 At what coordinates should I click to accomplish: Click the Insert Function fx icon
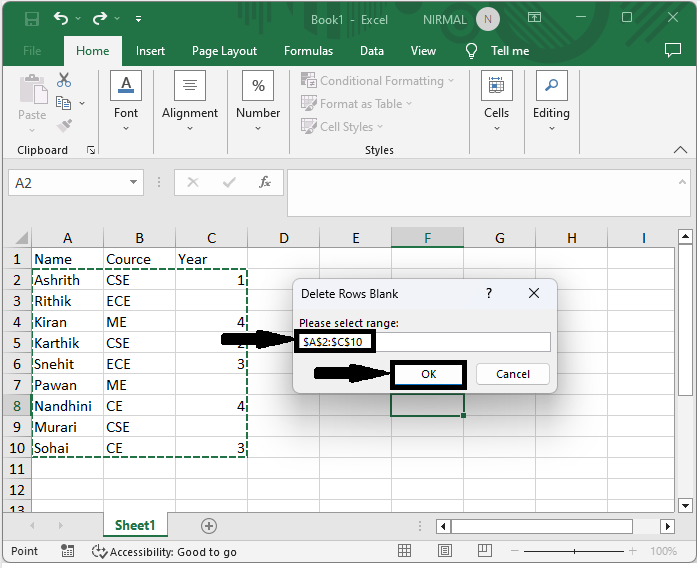pyautogui.click(x=265, y=183)
